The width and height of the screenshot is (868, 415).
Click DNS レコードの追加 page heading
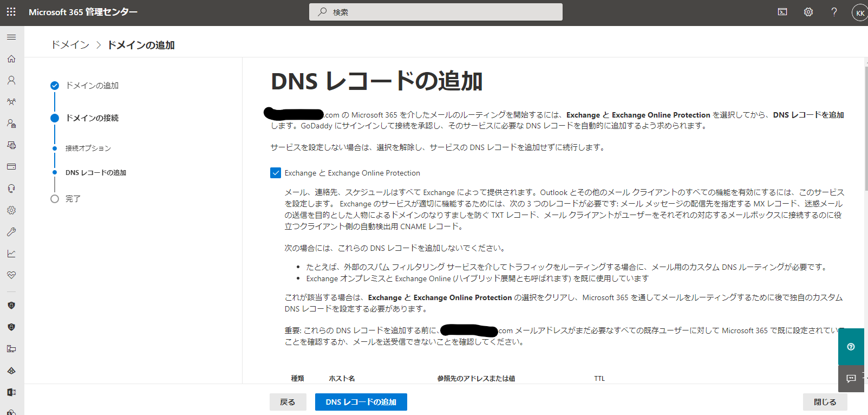click(377, 81)
